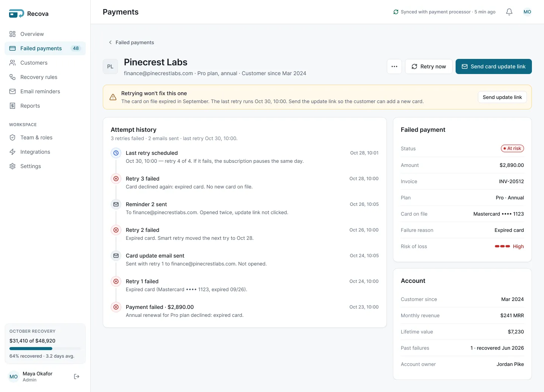The height and width of the screenshot is (392, 544).
Task: Click the Team & roles shield icon
Action: pyautogui.click(x=12, y=137)
